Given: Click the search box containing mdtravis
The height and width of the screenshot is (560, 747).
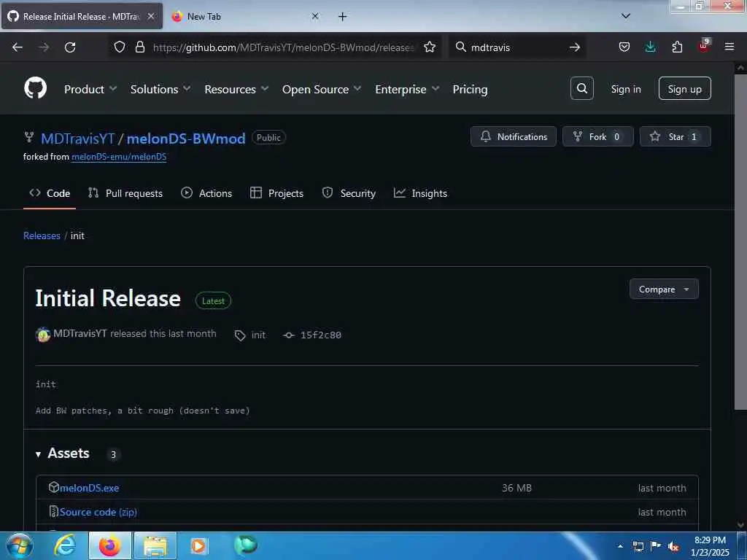Looking at the screenshot, I should point(517,47).
